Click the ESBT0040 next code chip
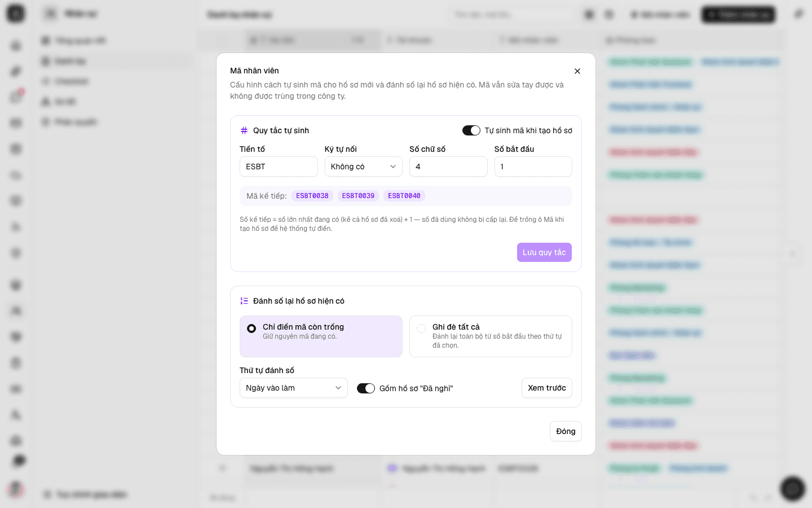 [404, 196]
